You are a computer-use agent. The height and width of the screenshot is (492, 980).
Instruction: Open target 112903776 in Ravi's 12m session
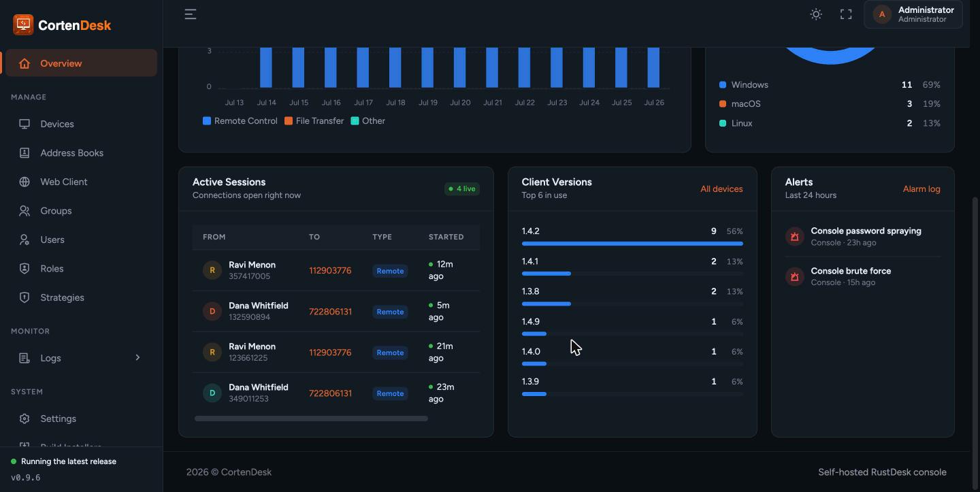(330, 271)
